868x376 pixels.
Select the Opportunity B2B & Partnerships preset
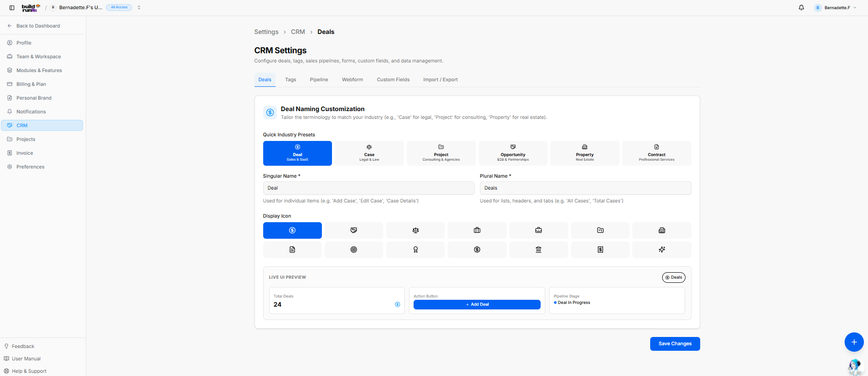[x=513, y=153]
